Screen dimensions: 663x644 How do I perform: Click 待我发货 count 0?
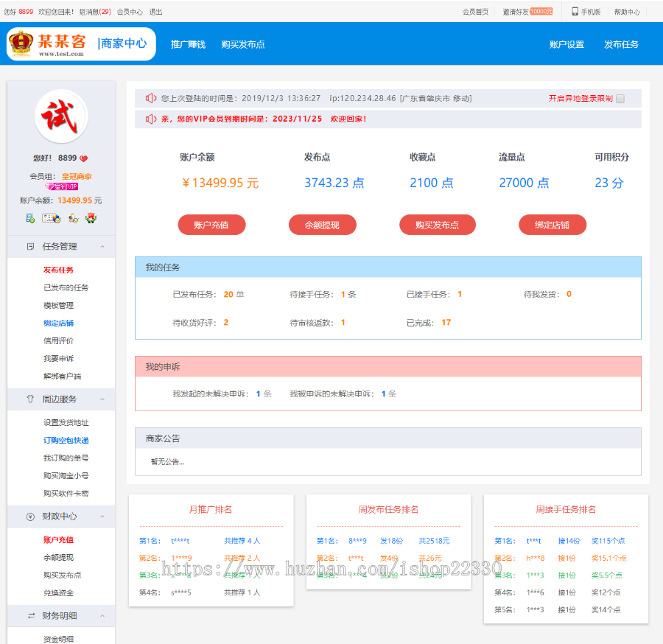coord(569,294)
